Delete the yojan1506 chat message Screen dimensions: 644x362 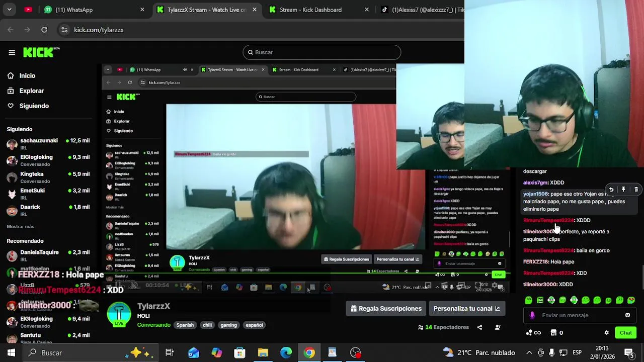[x=636, y=190]
